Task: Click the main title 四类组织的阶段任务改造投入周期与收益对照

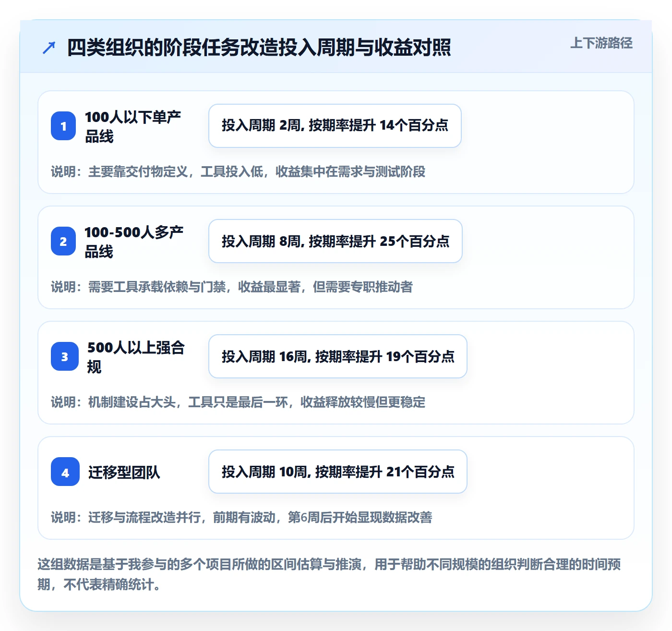Action: tap(259, 48)
